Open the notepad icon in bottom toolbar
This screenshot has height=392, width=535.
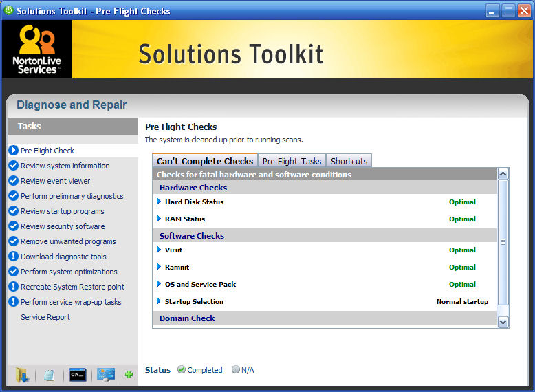click(49, 375)
